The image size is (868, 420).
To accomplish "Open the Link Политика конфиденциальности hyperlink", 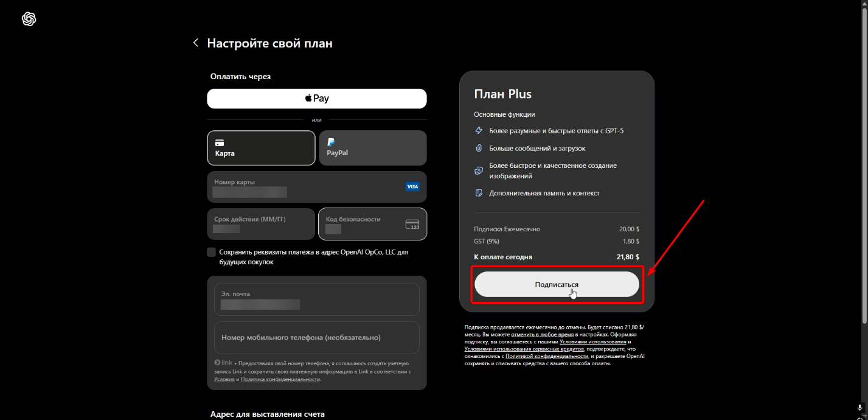I will [280, 379].
